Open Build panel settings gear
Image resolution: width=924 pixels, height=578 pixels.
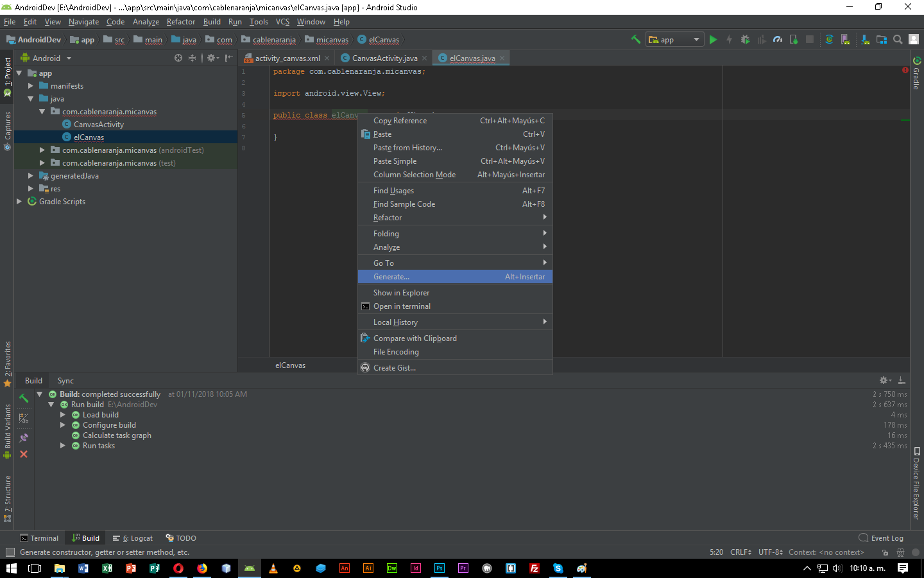coord(886,380)
